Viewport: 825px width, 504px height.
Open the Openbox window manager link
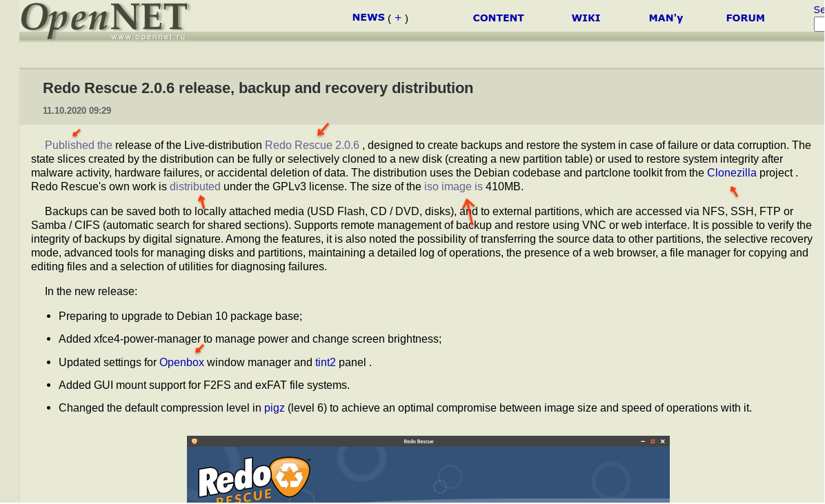[181, 362]
